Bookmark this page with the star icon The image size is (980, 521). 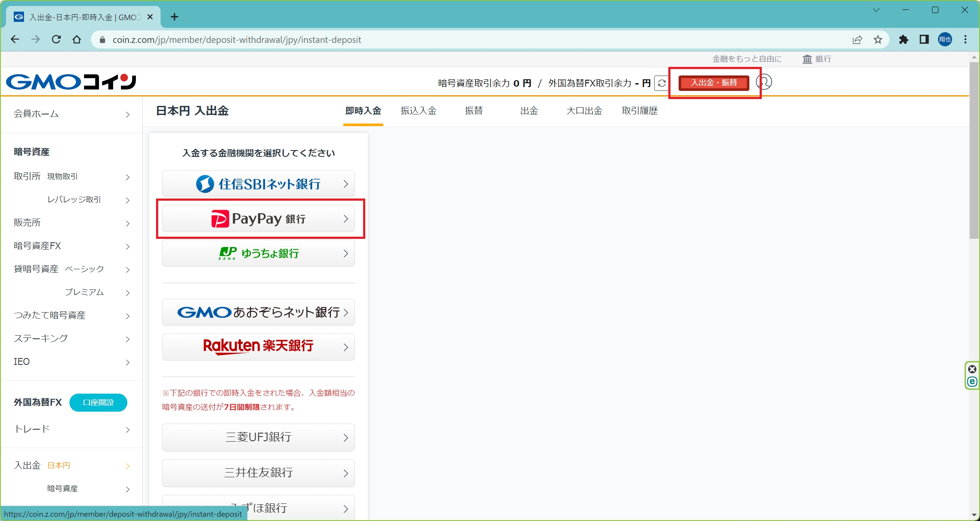878,40
